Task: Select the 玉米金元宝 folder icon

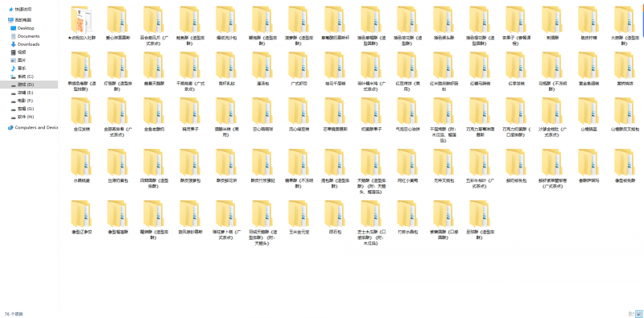Action: click(x=298, y=214)
